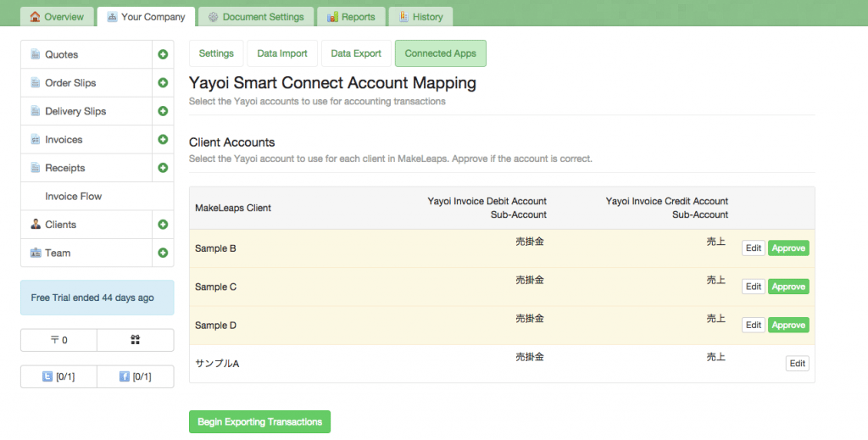Open the Reports tab
Viewport: 868px width, 440px height.
(351, 17)
